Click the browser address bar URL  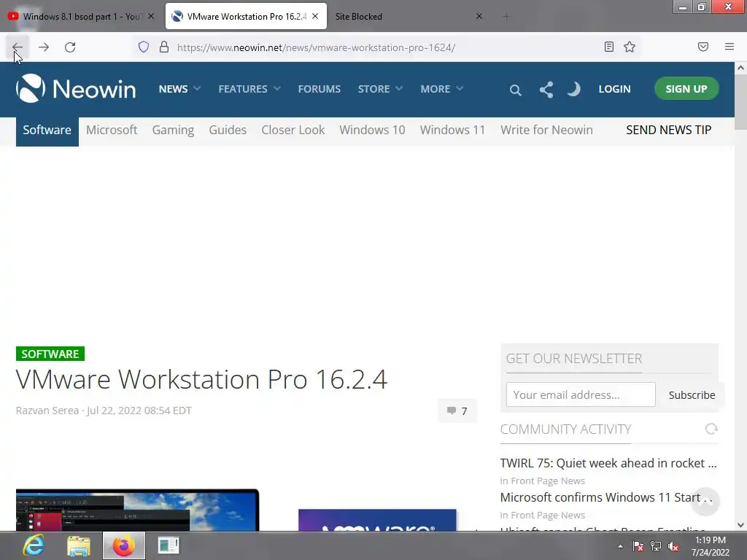coord(317,47)
